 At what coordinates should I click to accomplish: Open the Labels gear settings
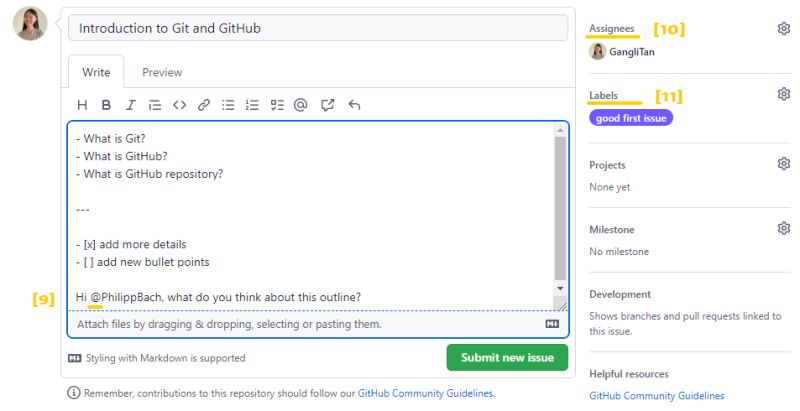[x=784, y=94]
